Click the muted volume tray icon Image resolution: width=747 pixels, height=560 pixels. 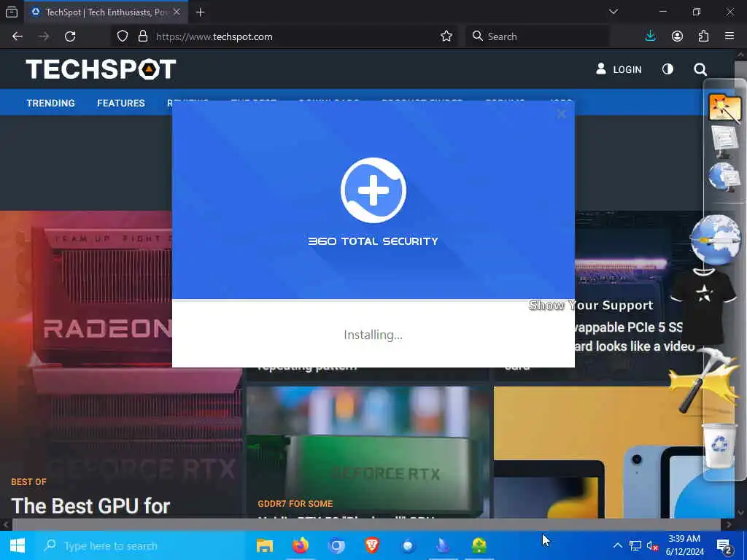pyautogui.click(x=652, y=545)
